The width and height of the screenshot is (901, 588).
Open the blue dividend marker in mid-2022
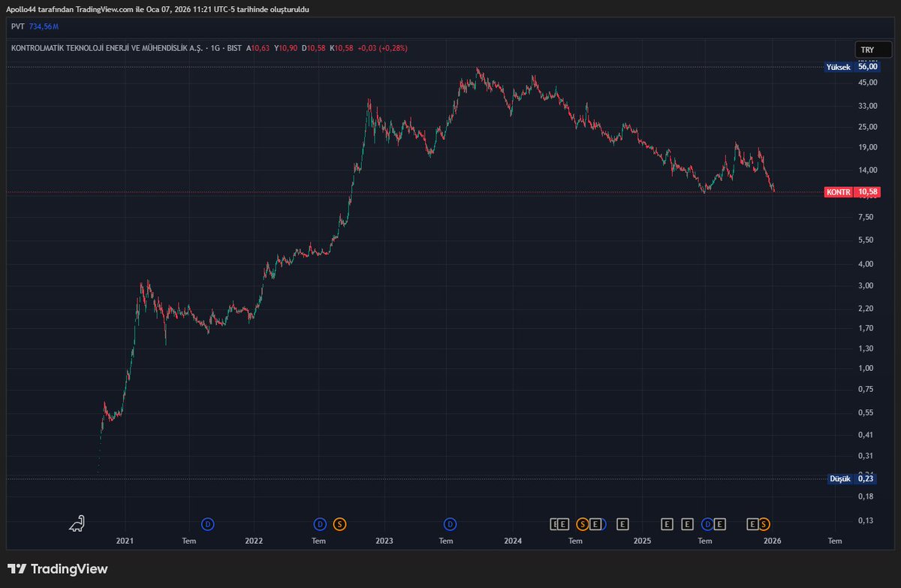point(320,523)
